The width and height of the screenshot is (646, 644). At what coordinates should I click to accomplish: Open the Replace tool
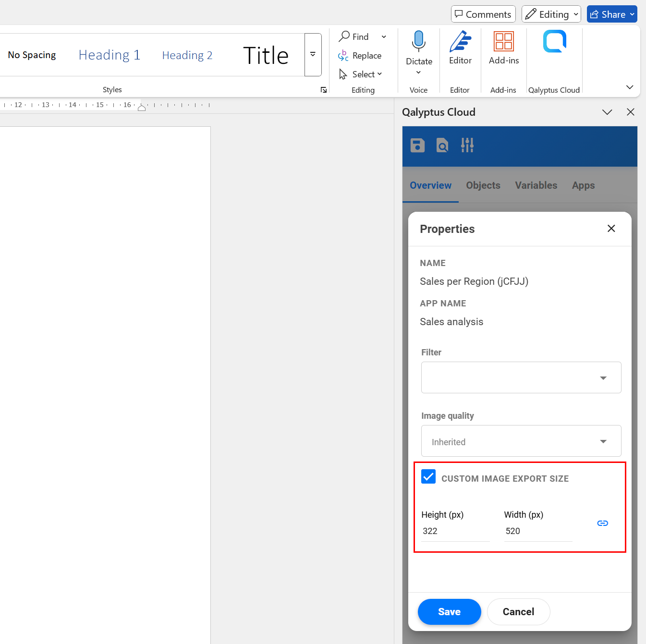(x=360, y=55)
